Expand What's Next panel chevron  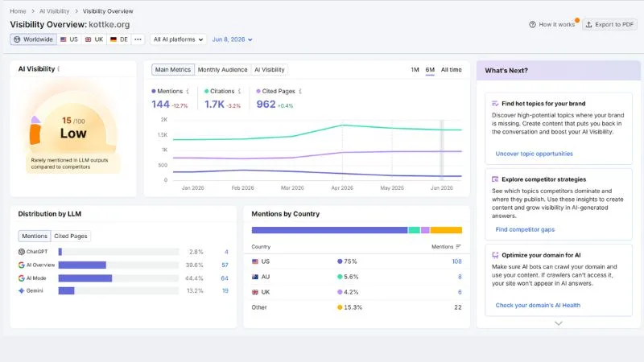click(x=558, y=323)
